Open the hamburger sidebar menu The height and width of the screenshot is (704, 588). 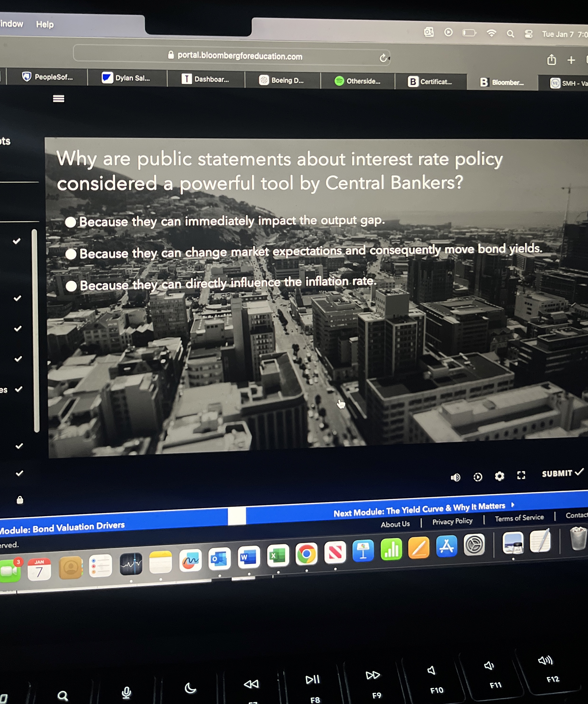(59, 98)
